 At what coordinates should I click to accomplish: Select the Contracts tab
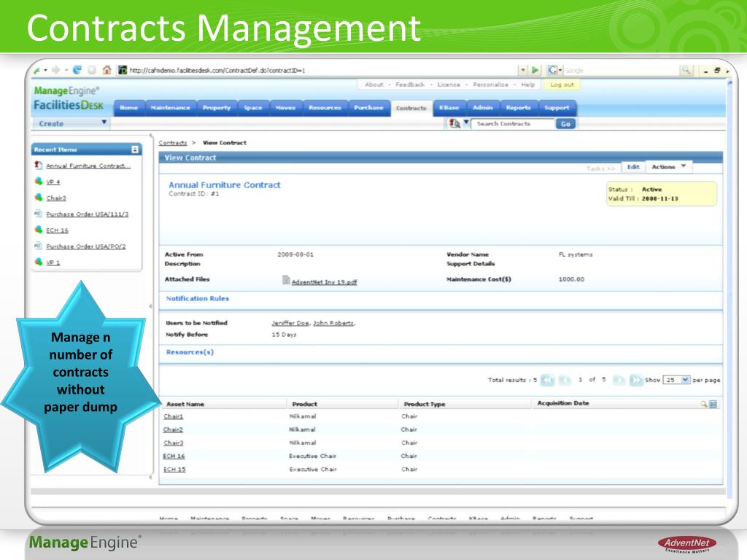(x=411, y=108)
